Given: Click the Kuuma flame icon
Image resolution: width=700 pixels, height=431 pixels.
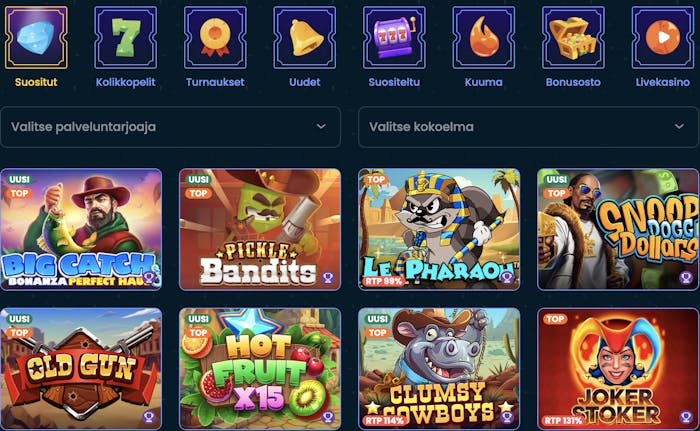Looking at the screenshot, I should point(483,38).
